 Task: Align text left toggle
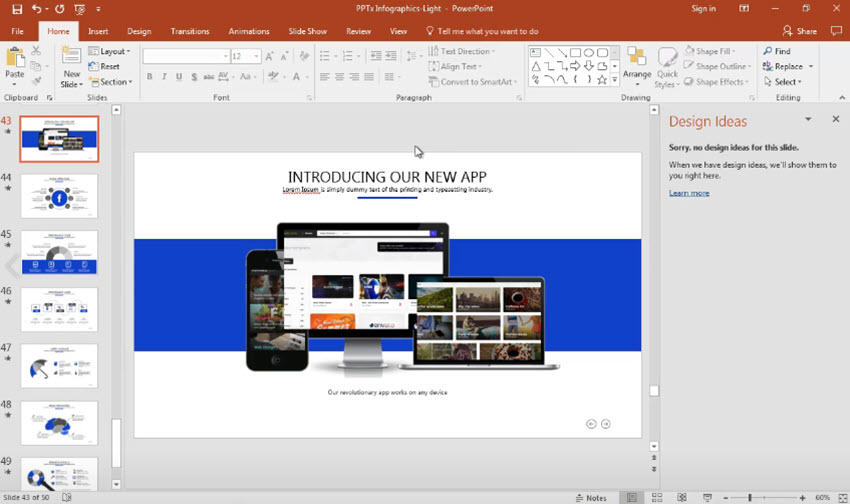point(325,76)
